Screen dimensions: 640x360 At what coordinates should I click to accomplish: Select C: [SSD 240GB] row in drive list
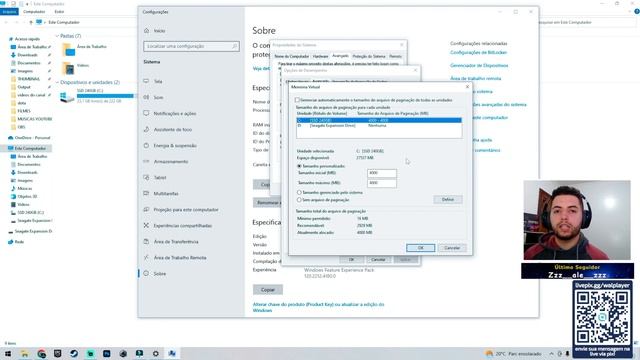[379, 120]
